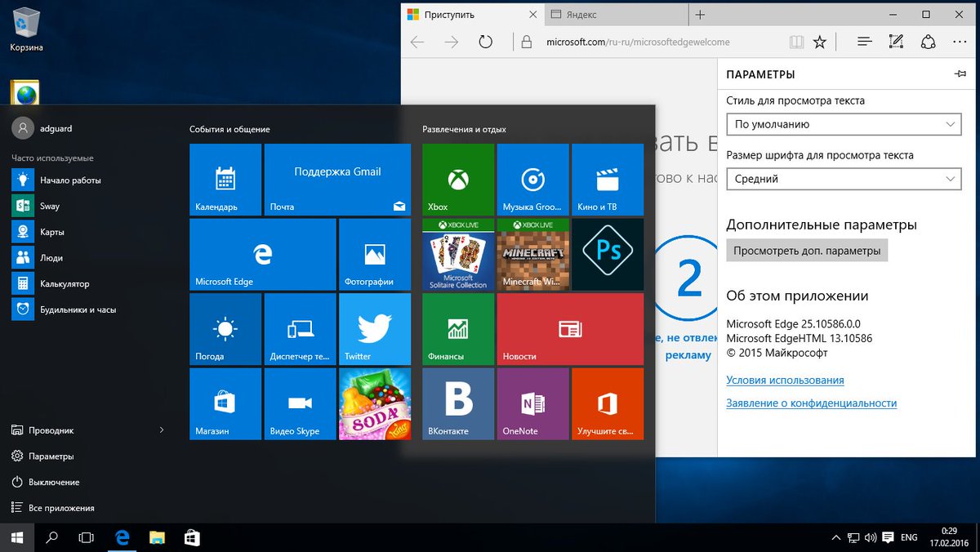This screenshot has width=980, height=552.
Task: Click the Edge Share icon
Action: pyautogui.click(x=928, y=42)
